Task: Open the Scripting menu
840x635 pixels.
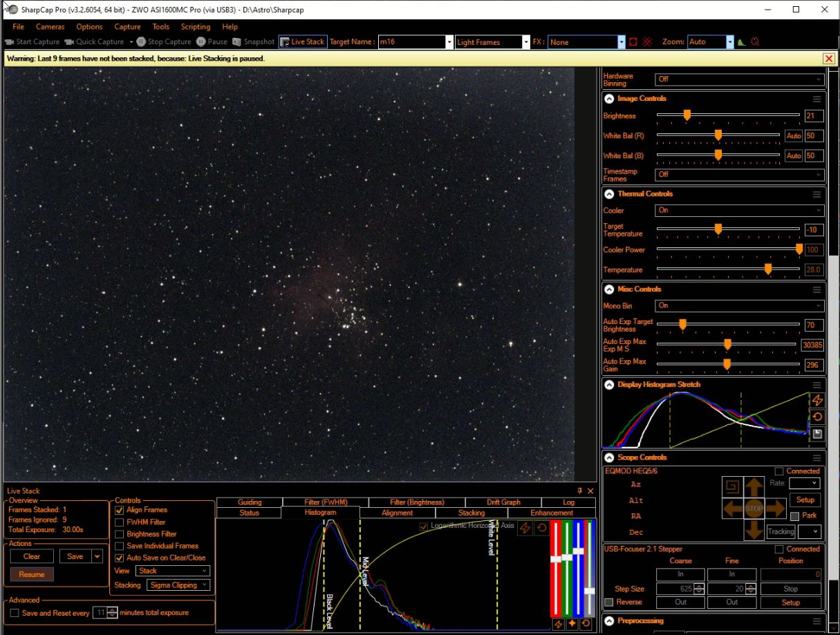Action: click(x=196, y=26)
